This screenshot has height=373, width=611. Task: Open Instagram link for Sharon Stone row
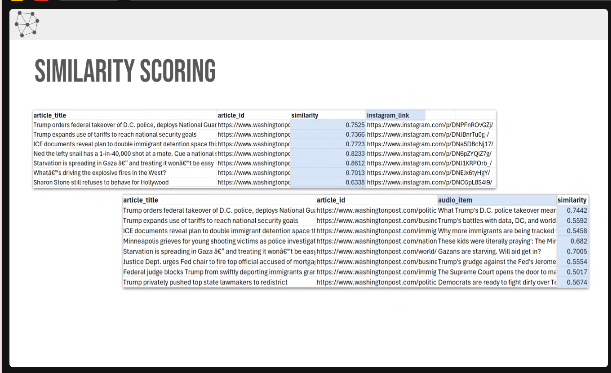point(429,182)
